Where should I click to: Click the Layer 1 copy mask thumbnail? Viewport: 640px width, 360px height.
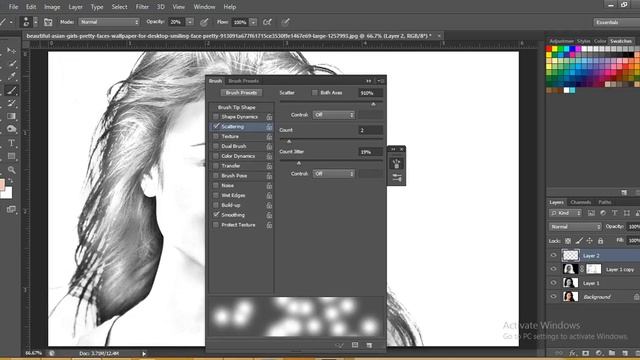tap(593, 269)
